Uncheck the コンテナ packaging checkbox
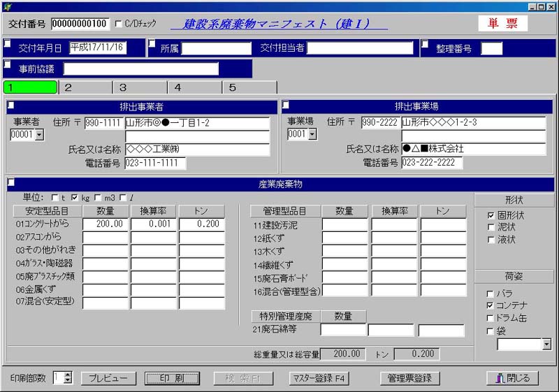 (491, 306)
